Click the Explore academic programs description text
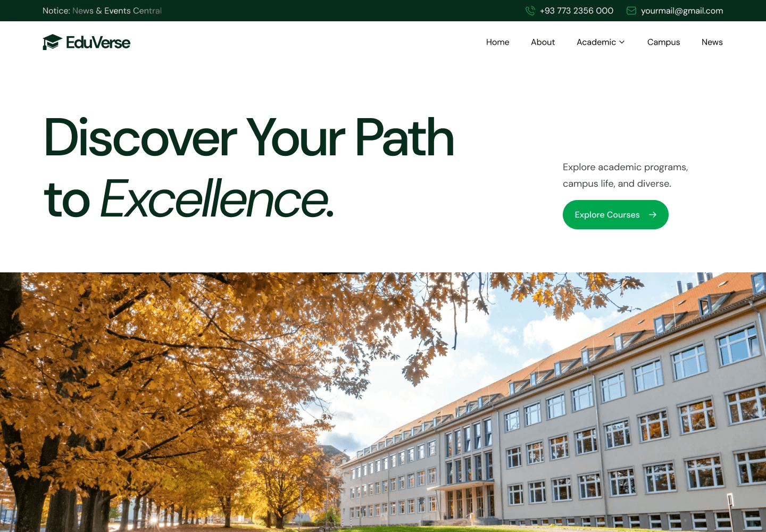766x532 pixels. pyautogui.click(x=626, y=175)
